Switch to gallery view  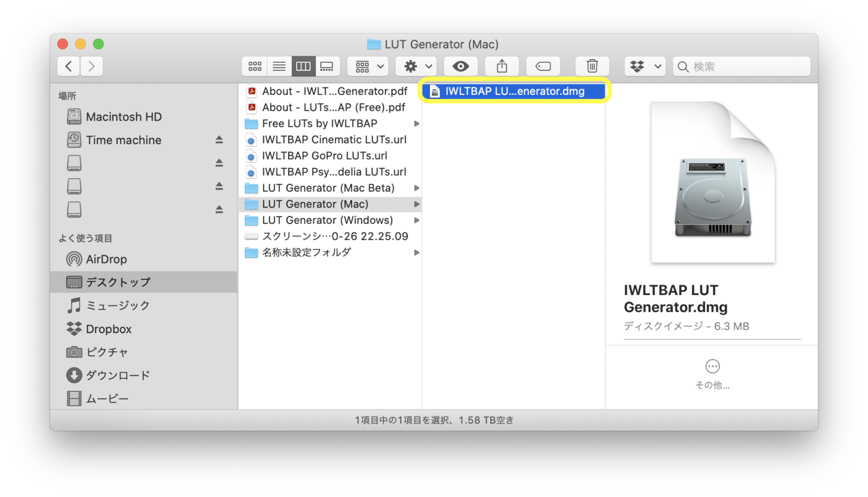coord(327,66)
